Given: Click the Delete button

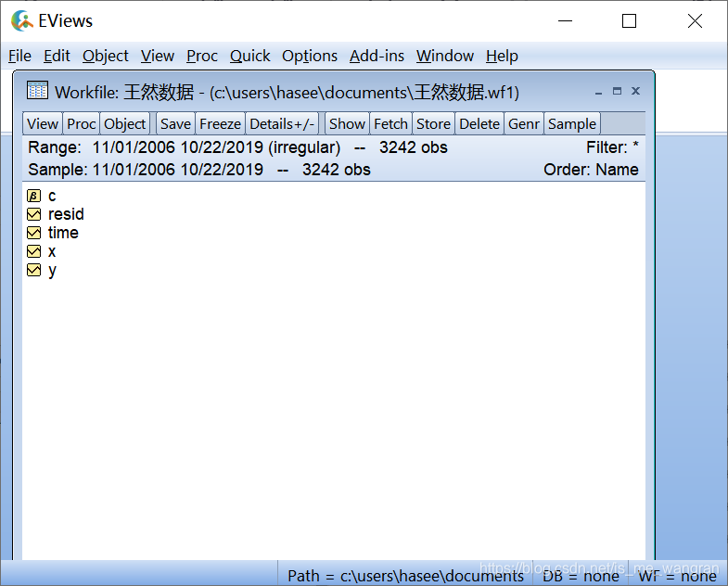Looking at the screenshot, I should (x=479, y=123).
